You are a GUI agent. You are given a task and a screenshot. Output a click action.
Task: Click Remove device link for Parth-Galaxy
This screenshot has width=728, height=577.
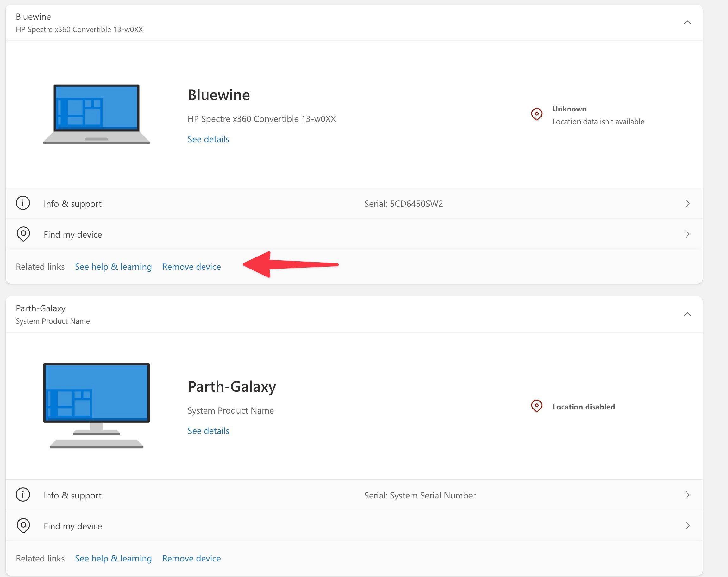(191, 558)
